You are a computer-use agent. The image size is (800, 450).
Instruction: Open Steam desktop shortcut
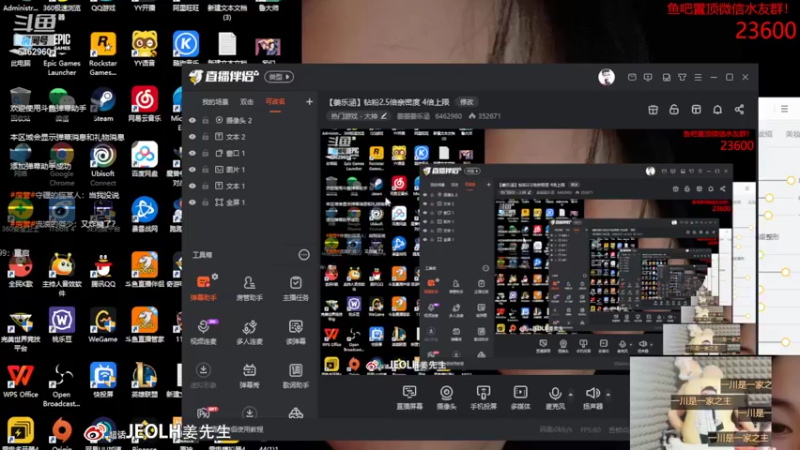103,106
